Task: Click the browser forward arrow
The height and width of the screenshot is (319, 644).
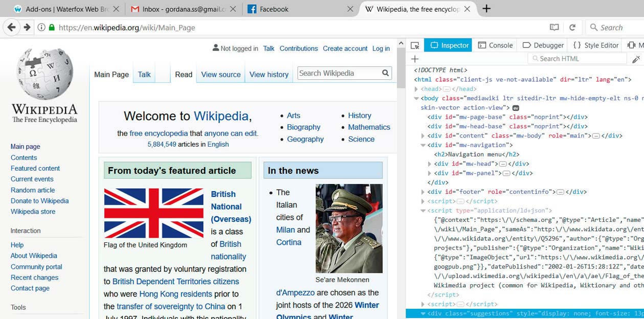Action: 27,27
